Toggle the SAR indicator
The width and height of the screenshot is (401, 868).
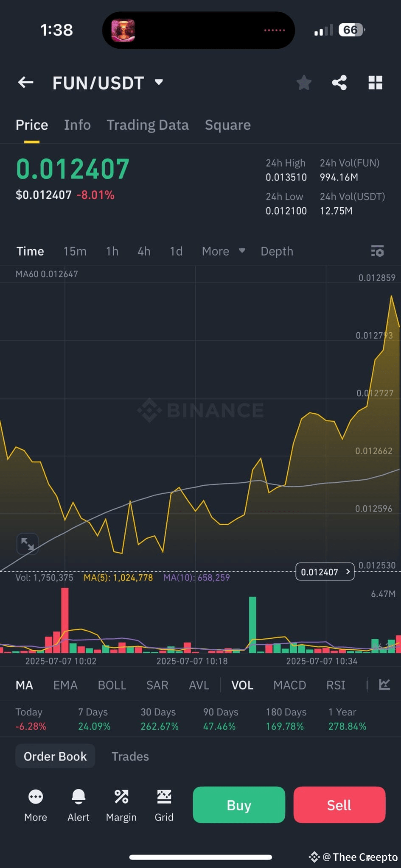pos(157,685)
